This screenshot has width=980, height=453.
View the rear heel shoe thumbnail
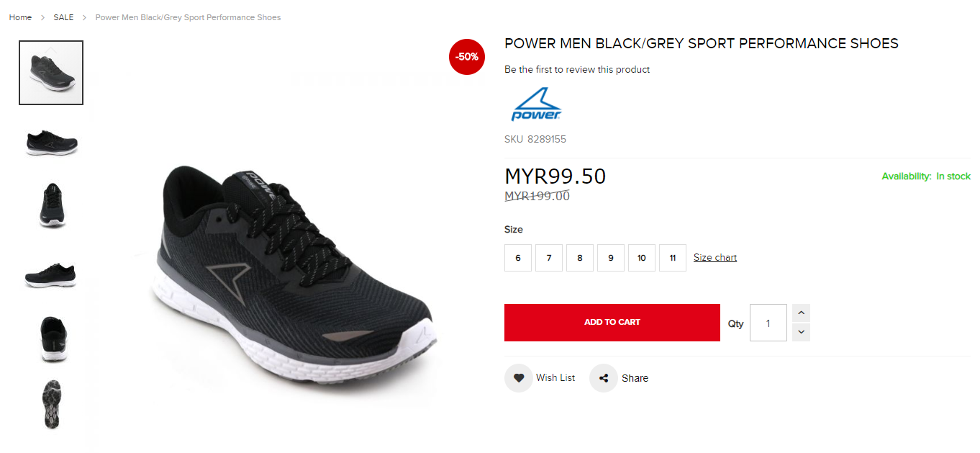click(x=51, y=339)
